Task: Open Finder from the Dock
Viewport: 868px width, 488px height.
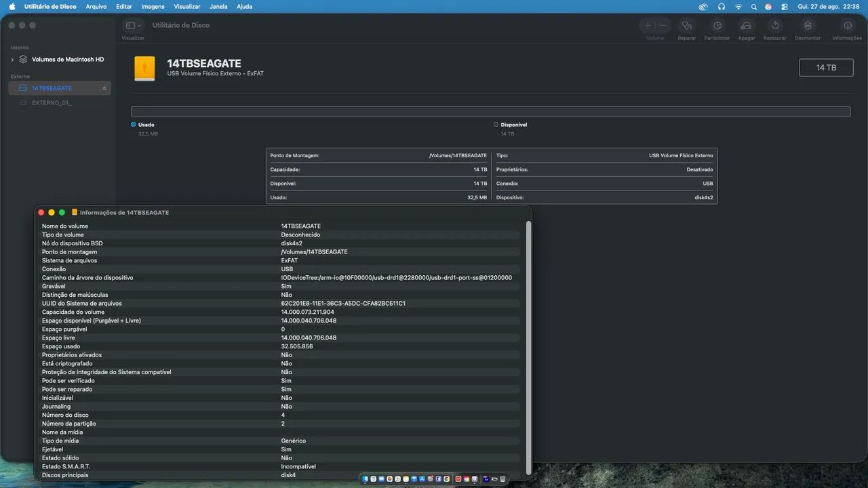Action: 366,479
